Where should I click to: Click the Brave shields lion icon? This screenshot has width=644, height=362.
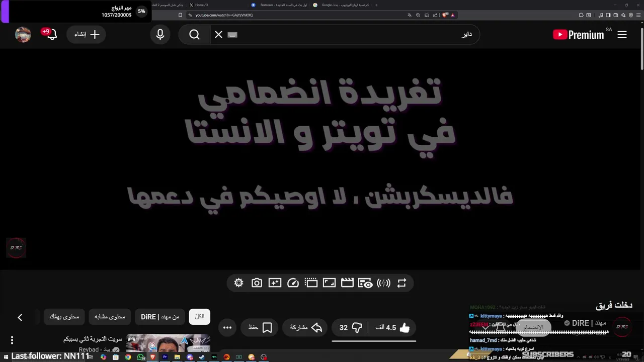[x=445, y=15]
